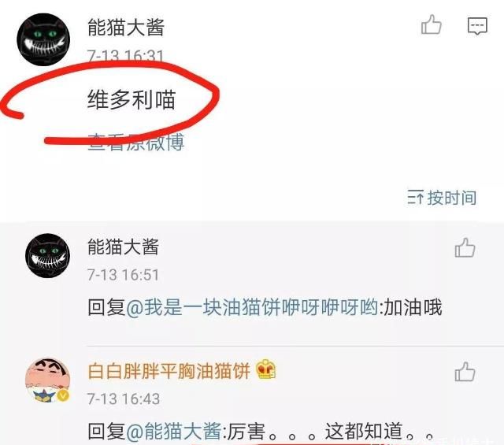Like the 7-13 16:51 reply
Screen dimensions: 504x445
(x=465, y=247)
